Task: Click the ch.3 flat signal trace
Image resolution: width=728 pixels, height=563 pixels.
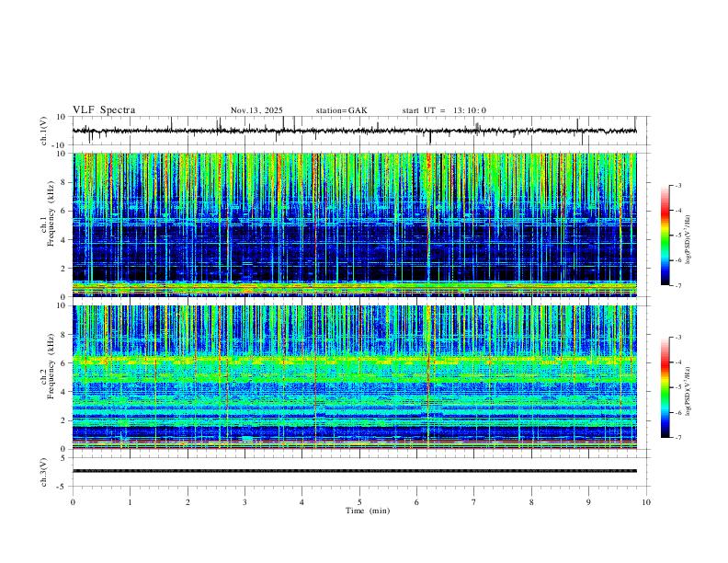Action: point(355,471)
